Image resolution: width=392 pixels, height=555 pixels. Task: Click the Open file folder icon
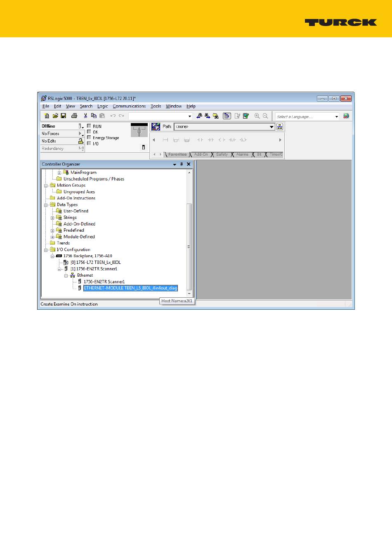pos(55,116)
